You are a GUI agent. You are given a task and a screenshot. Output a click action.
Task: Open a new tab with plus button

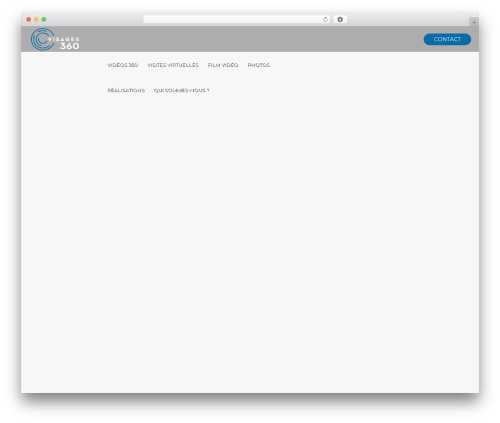474,22
